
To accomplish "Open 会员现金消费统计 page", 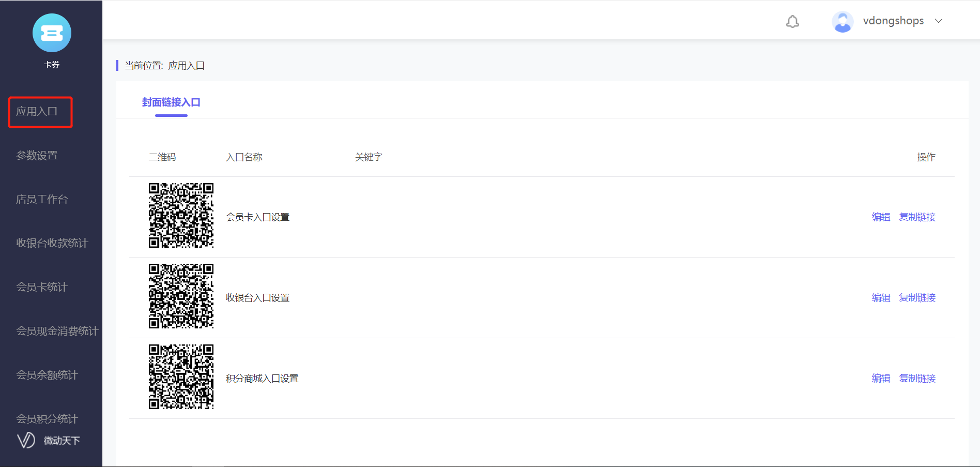I will [57, 331].
